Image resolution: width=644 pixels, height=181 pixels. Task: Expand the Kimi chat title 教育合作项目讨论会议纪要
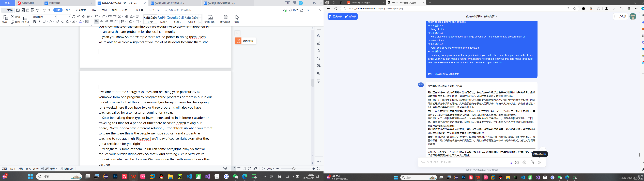coord(482,16)
